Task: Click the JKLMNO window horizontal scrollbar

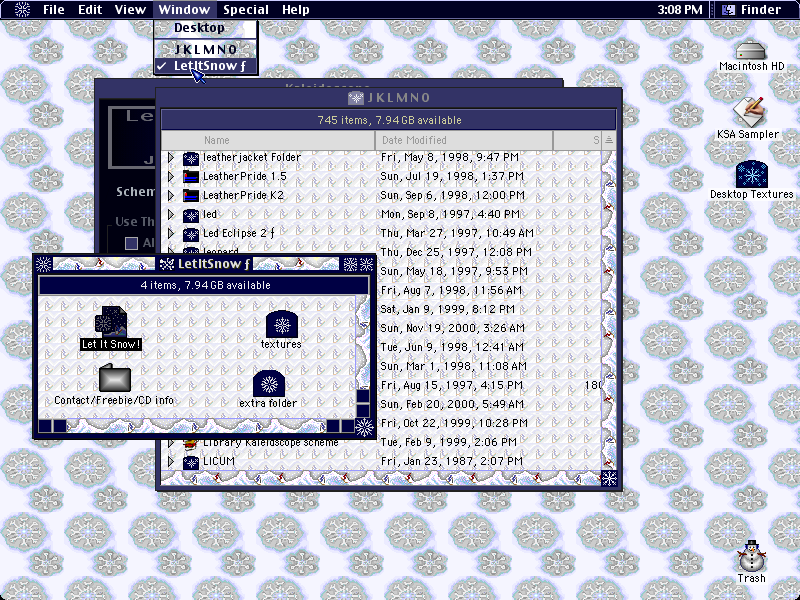Action: click(x=381, y=479)
